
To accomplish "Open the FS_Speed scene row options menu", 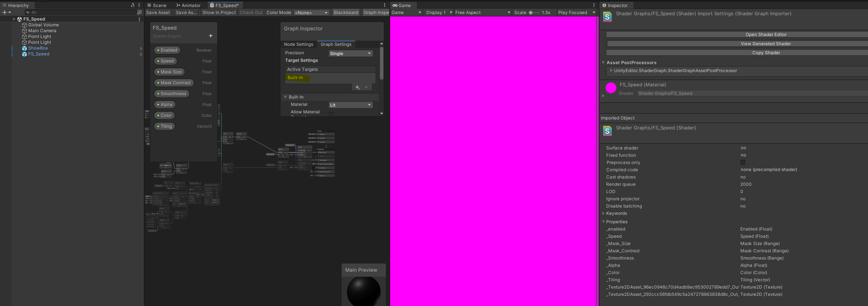I will (x=139, y=19).
